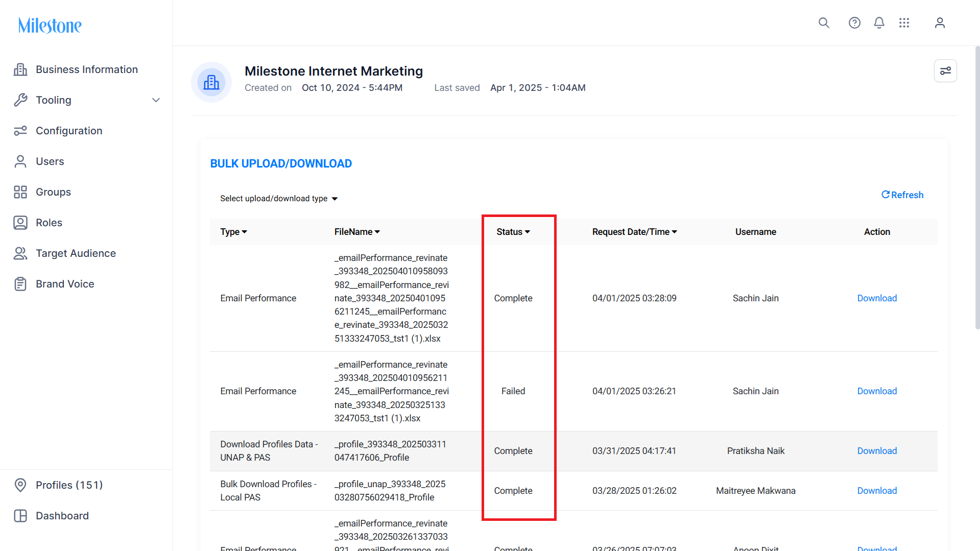Refresh the bulk upload list
Screen dimensions: 980x551
point(902,195)
